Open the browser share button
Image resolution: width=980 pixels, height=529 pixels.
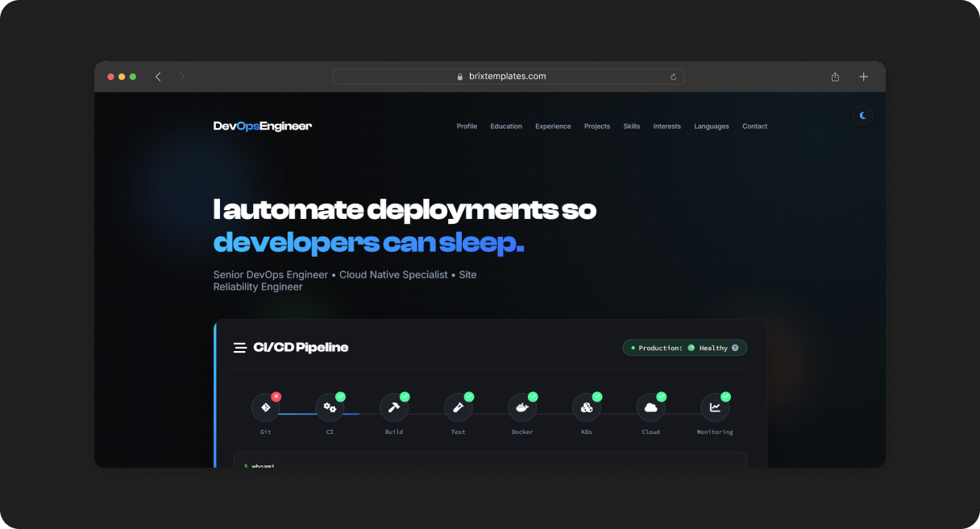click(835, 76)
